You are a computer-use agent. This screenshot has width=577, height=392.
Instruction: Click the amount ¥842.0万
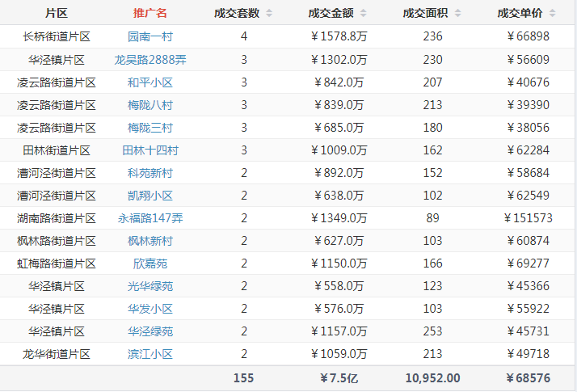[x=339, y=82]
